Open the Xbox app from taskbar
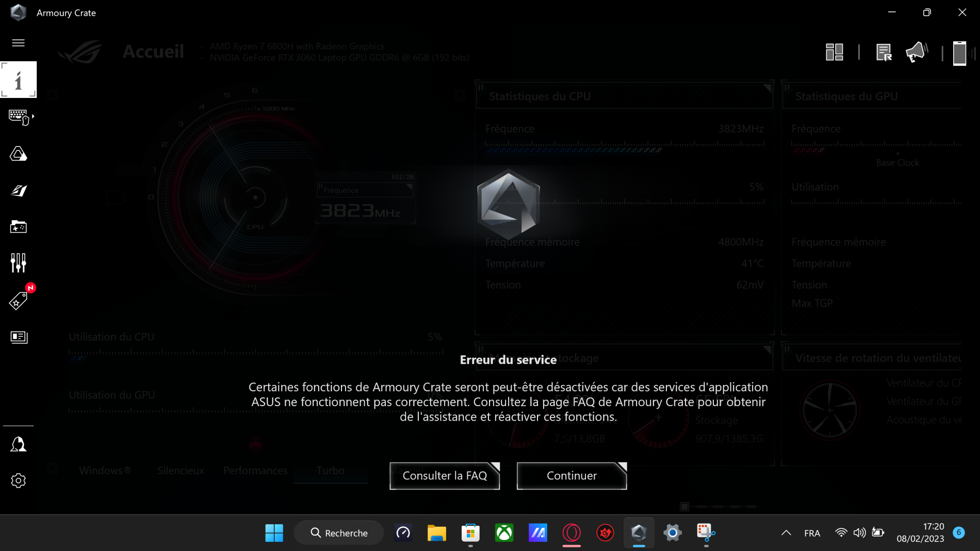Viewport: 980px width, 551px height. click(504, 533)
